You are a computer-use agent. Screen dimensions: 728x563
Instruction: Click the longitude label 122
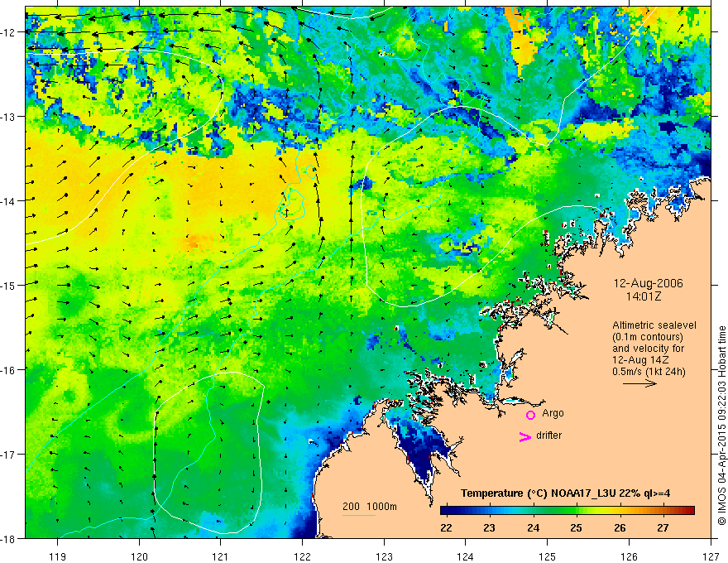[x=302, y=556]
